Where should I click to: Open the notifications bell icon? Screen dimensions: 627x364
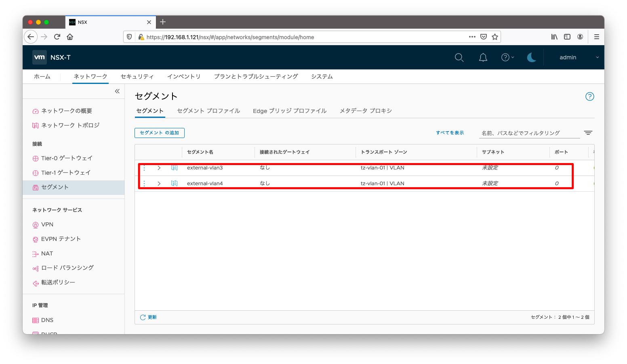[x=483, y=57]
